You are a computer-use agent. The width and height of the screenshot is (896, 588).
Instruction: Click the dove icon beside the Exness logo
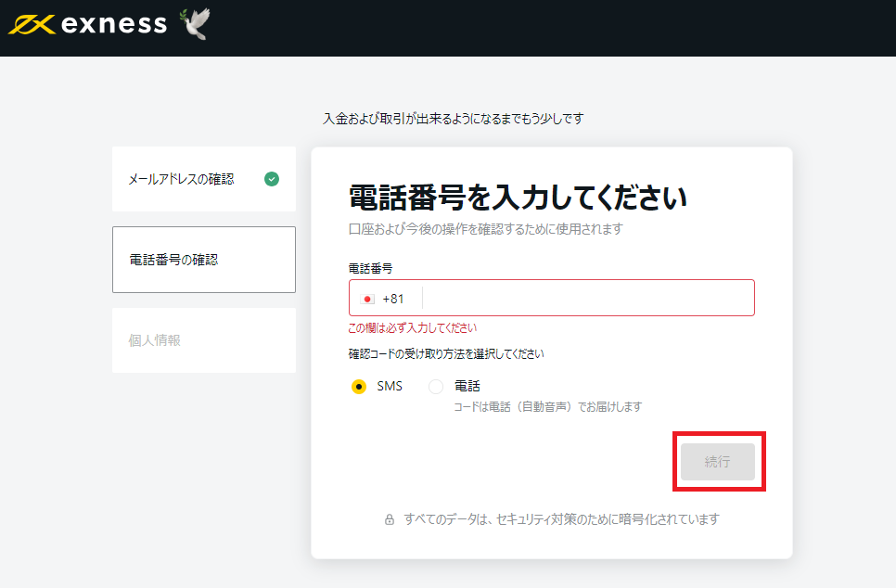195,24
